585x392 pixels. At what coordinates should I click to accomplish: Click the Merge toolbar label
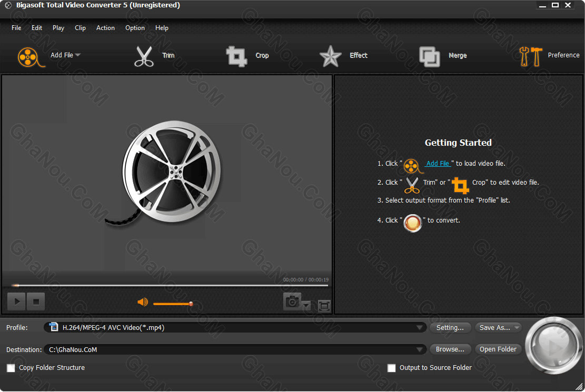point(458,56)
